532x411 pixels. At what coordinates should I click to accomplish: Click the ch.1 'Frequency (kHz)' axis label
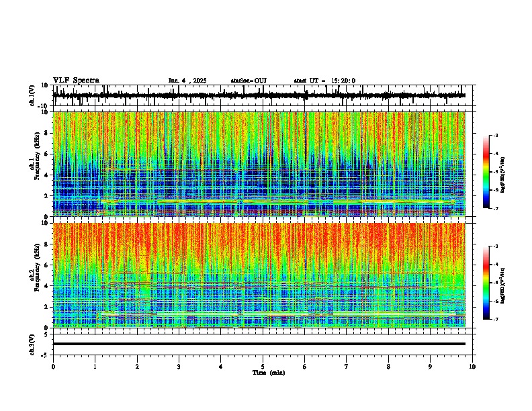point(37,156)
